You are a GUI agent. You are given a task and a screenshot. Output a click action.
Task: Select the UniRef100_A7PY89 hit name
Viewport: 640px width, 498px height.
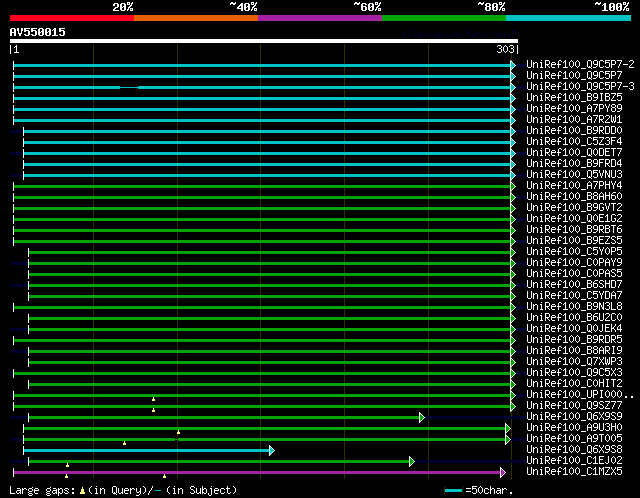574,108
